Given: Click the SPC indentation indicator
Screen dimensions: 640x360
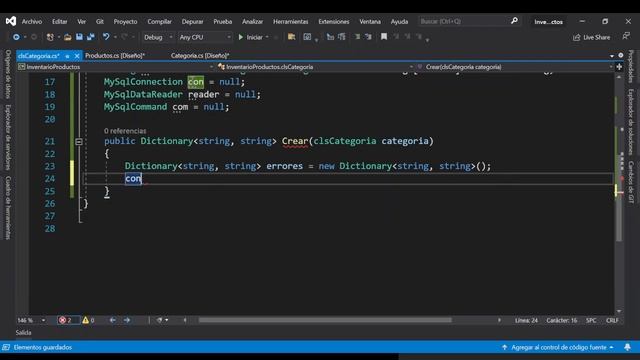Looking at the screenshot, I should coord(591,320).
